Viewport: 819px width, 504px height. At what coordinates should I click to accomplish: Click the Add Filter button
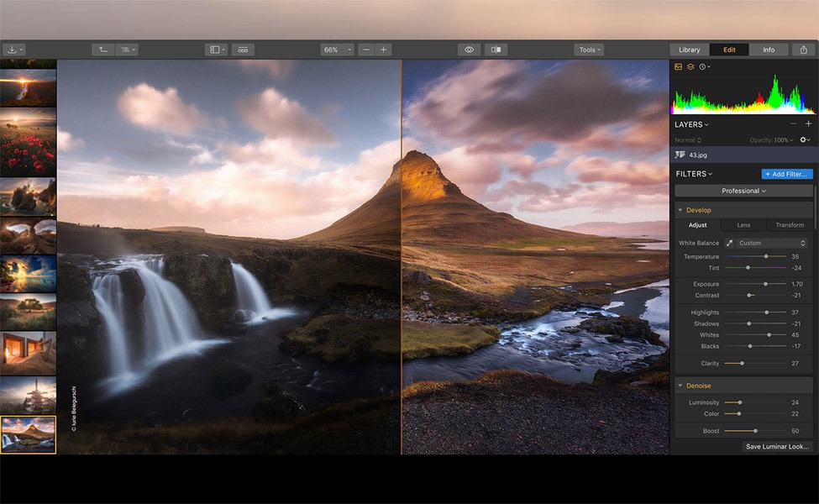click(786, 174)
